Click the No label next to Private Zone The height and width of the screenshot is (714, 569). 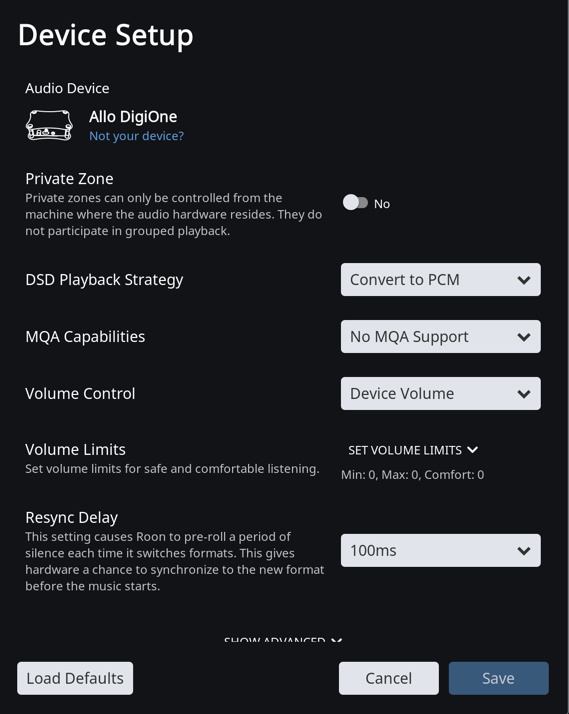click(382, 204)
